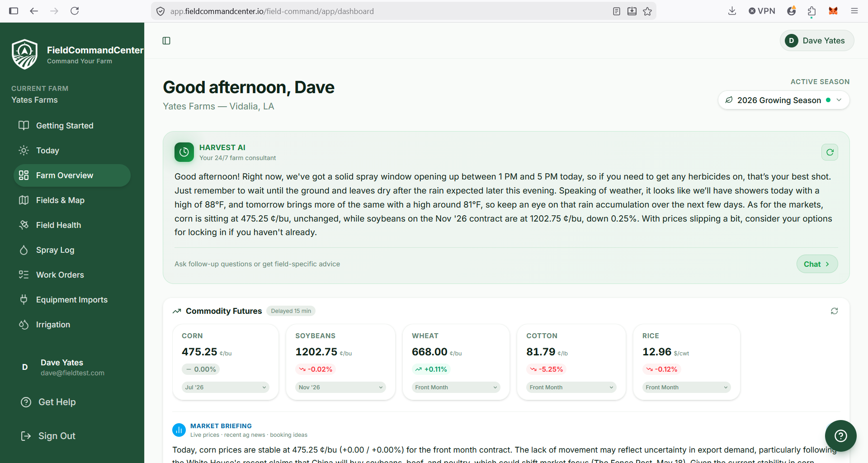Open the Dave Yates sidebar profile
The height and width of the screenshot is (463, 868).
click(72, 367)
